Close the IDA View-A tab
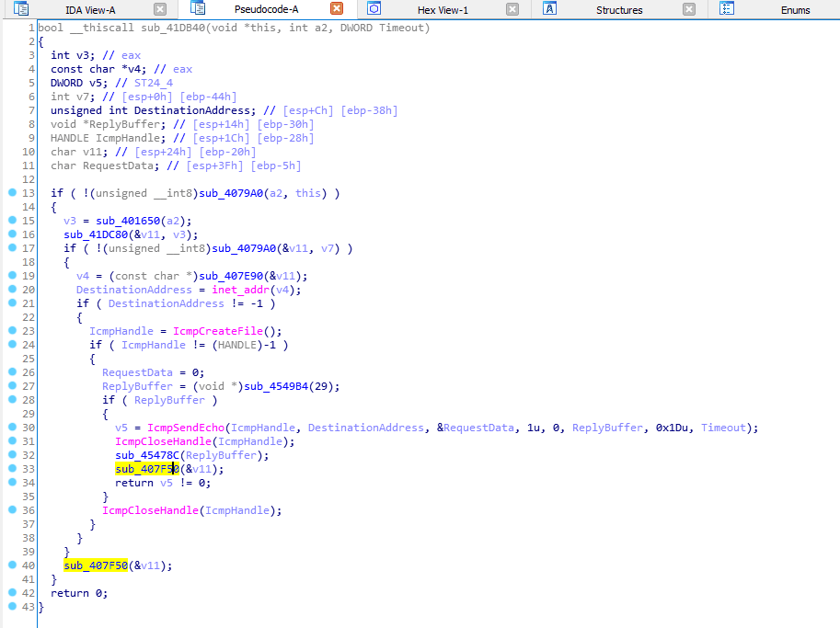840x628 pixels. [x=160, y=9]
